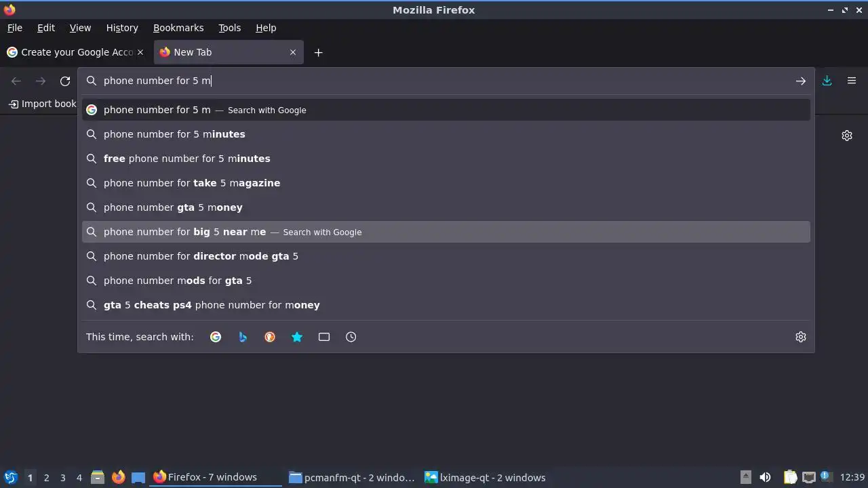Search this time in History
The image size is (868, 488).
pos(351,337)
